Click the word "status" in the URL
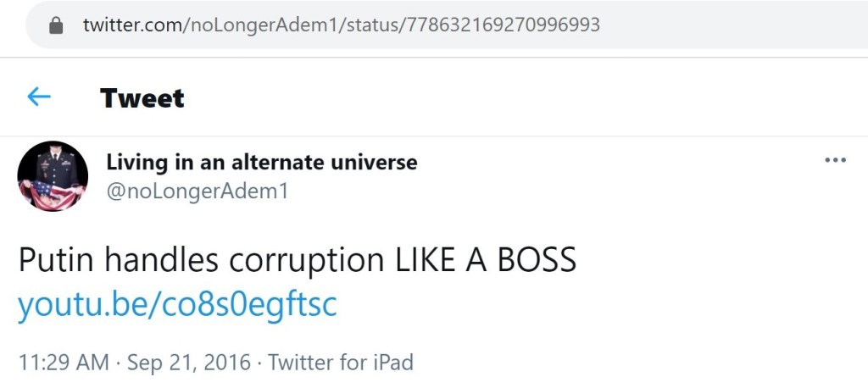This screenshot has height=388, width=868. (x=371, y=25)
